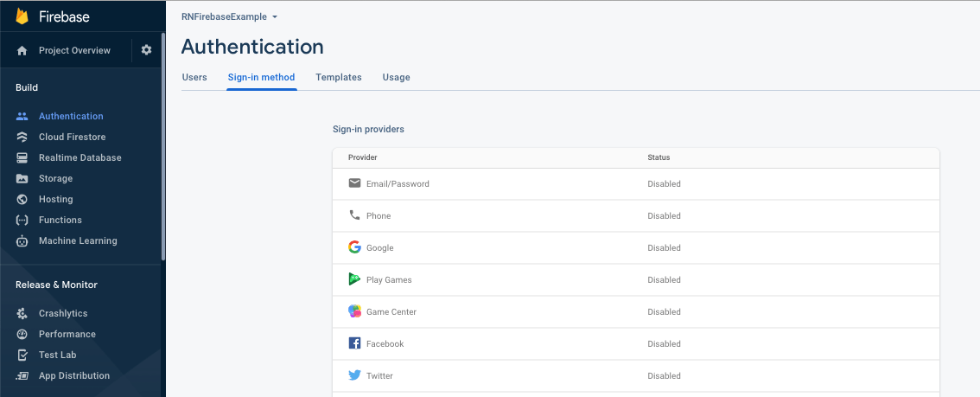Select the Play Games provider name

click(389, 280)
